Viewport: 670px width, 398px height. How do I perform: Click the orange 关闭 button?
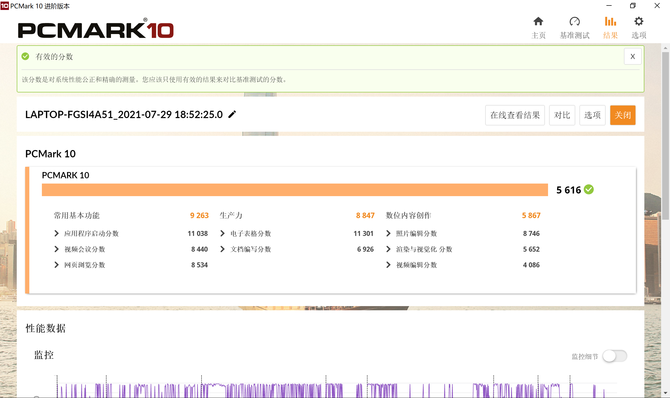pos(623,115)
